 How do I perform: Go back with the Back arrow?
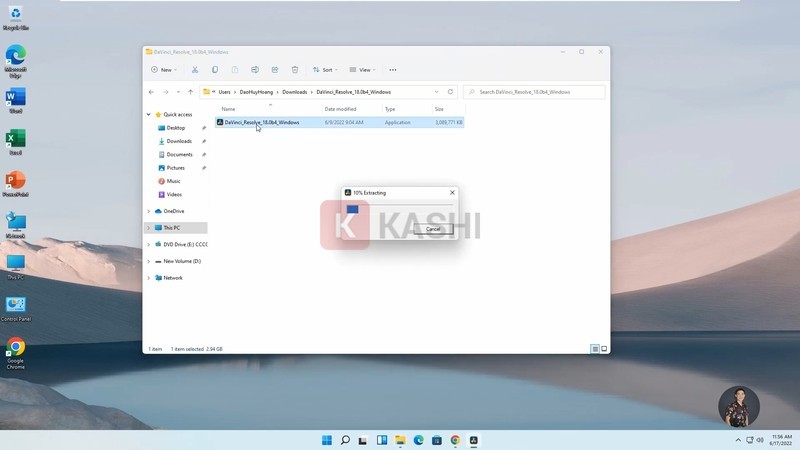(151, 92)
